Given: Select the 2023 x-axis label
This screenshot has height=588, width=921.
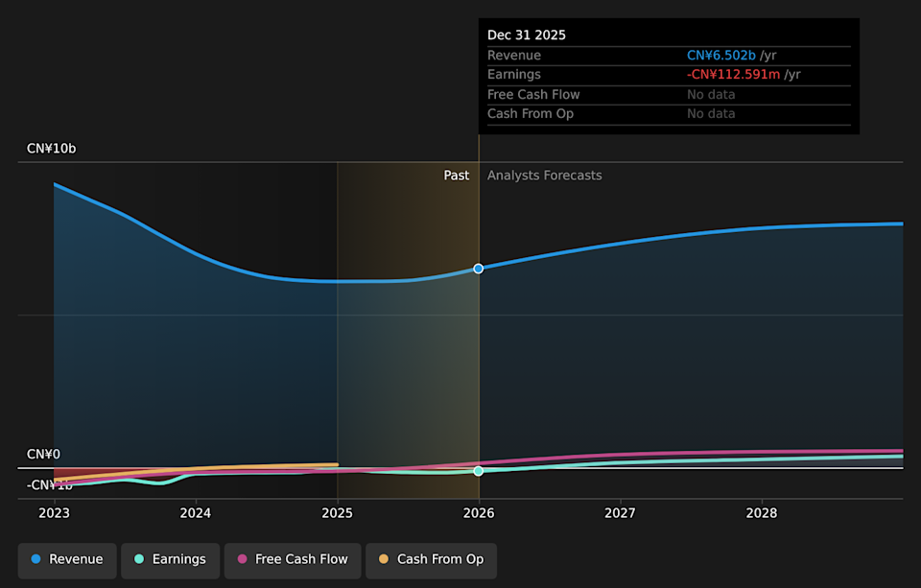Looking at the screenshot, I should point(54,513).
